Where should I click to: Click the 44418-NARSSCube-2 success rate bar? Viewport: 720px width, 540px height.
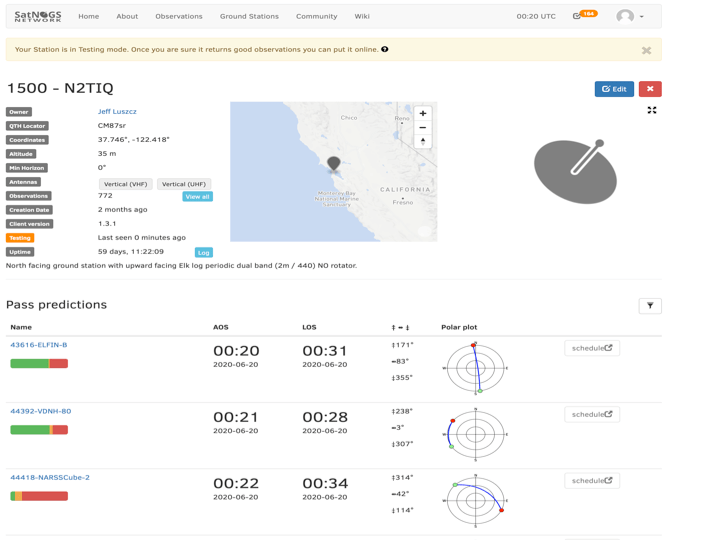click(x=39, y=496)
